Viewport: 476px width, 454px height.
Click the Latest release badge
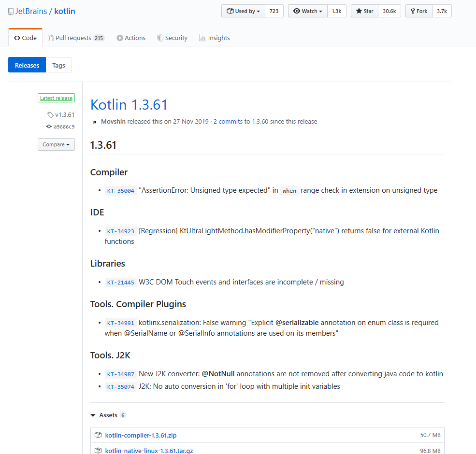point(56,98)
